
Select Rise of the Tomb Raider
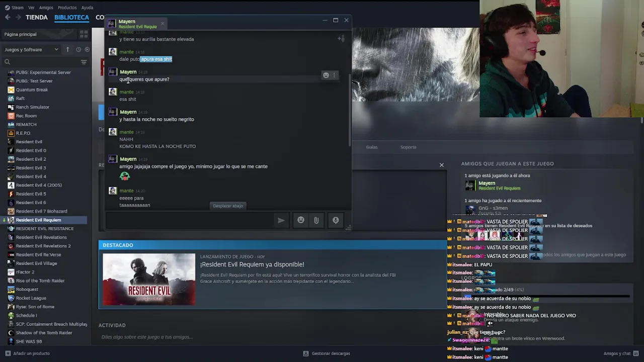pos(40,281)
